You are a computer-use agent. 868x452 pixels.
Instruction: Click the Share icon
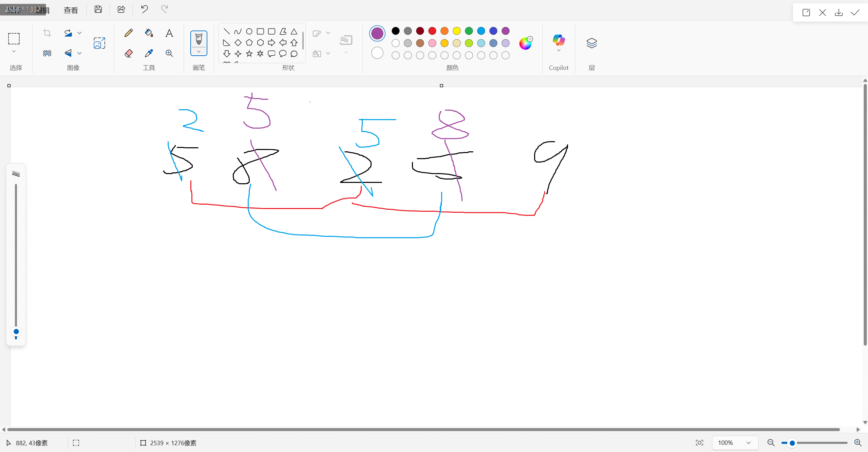click(x=121, y=10)
